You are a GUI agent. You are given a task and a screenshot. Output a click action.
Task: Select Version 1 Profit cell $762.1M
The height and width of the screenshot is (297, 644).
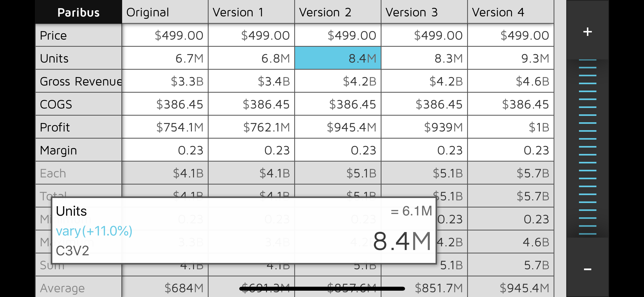[251, 127]
